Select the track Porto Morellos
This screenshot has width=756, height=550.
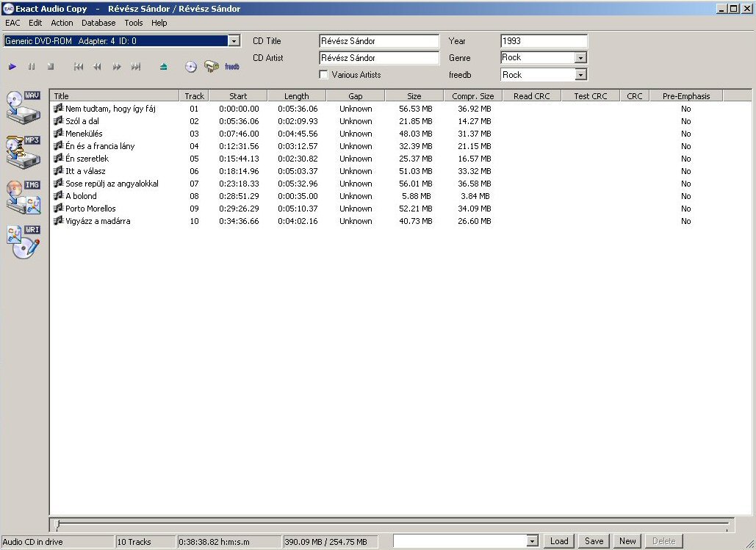click(x=90, y=209)
